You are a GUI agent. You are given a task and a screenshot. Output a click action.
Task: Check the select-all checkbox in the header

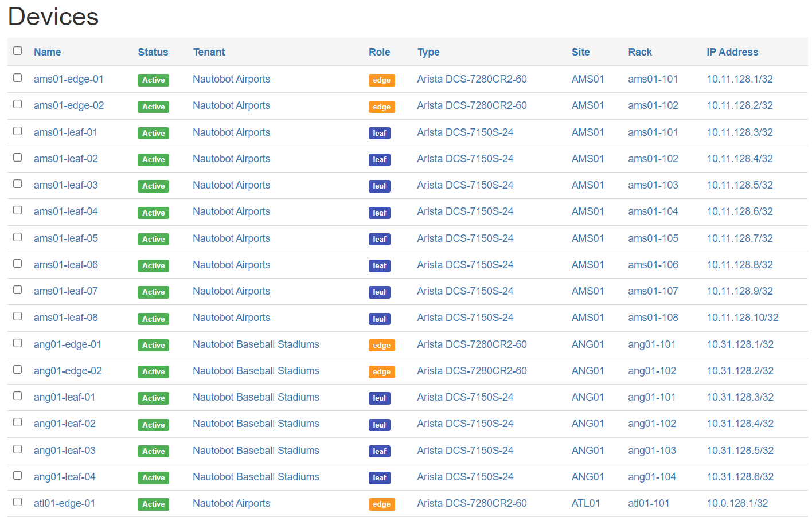[17, 51]
